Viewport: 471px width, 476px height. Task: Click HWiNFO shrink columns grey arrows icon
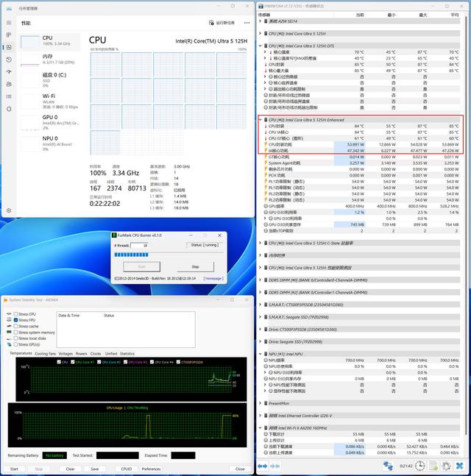[275, 466]
